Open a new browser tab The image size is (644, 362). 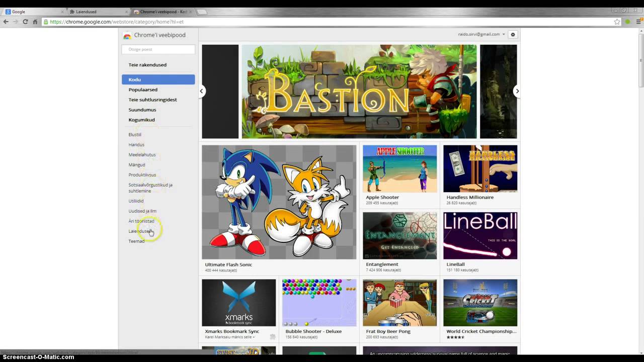(x=201, y=12)
